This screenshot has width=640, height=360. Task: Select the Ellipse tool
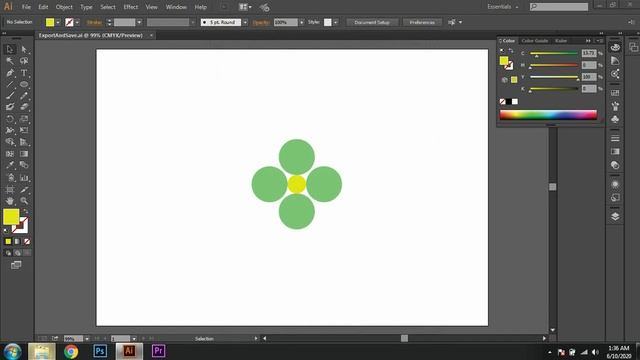click(x=24, y=84)
